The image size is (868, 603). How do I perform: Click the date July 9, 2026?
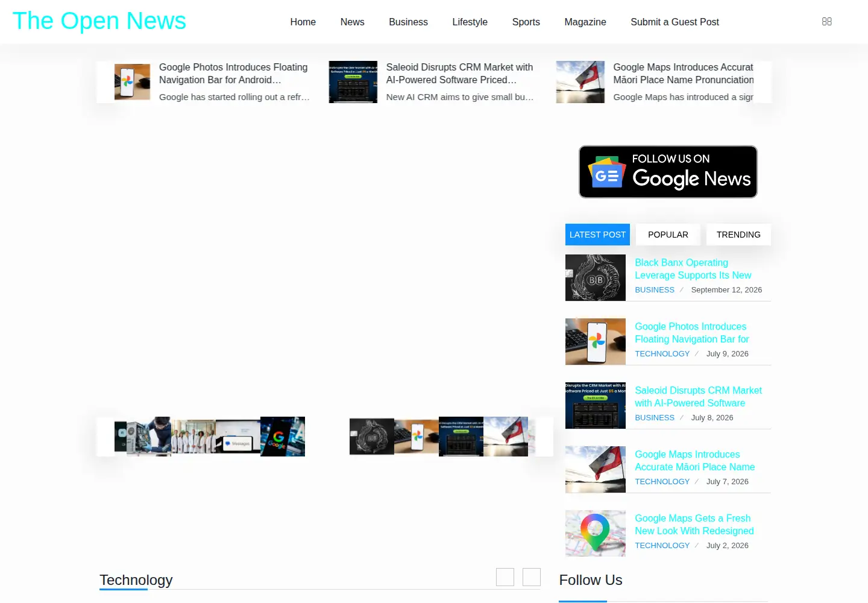(728, 354)
